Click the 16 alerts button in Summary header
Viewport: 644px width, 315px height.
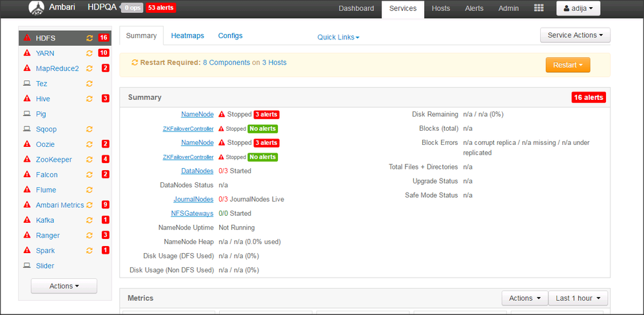coord(589,98)
